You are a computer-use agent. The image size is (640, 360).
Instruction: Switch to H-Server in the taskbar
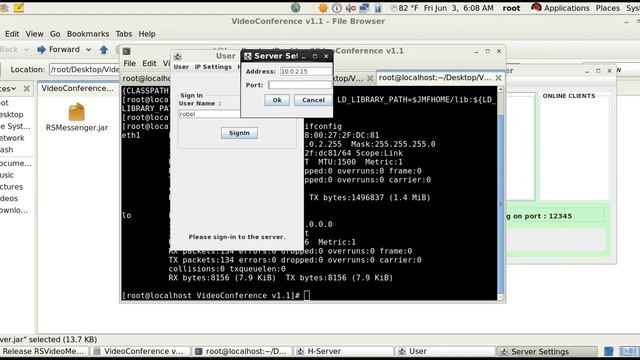point(343,351)
